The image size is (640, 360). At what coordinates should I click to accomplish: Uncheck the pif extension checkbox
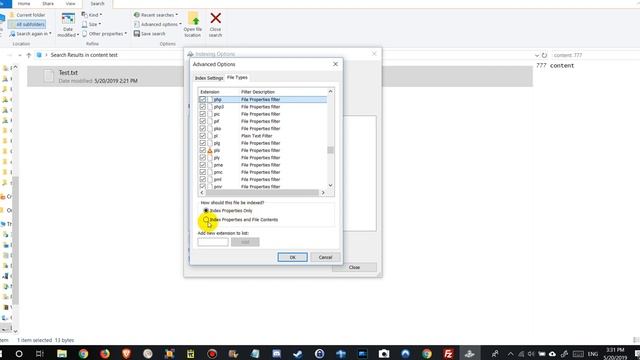[x=202, y=121]
